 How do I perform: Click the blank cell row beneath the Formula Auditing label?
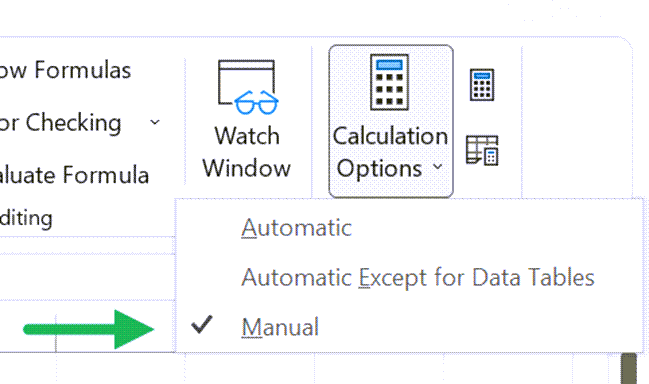[87, 245]
